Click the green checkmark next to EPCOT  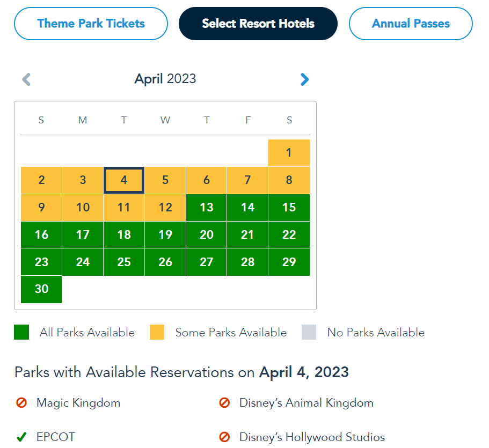21,437
